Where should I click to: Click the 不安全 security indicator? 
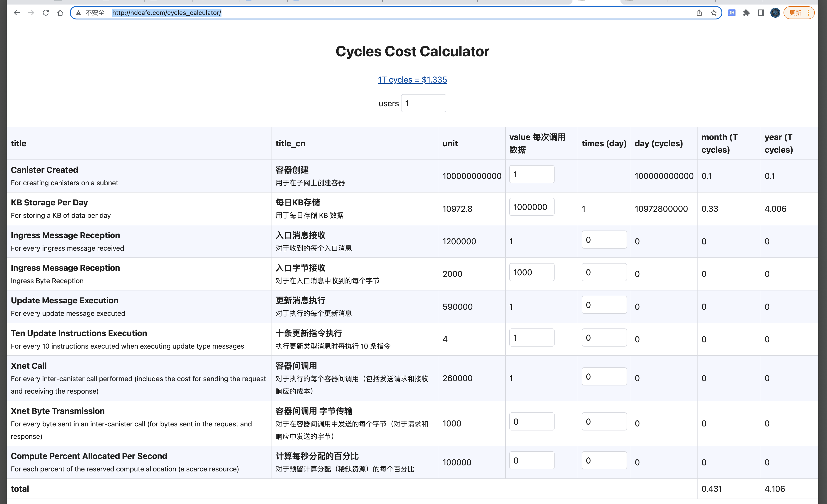(91, 12)
